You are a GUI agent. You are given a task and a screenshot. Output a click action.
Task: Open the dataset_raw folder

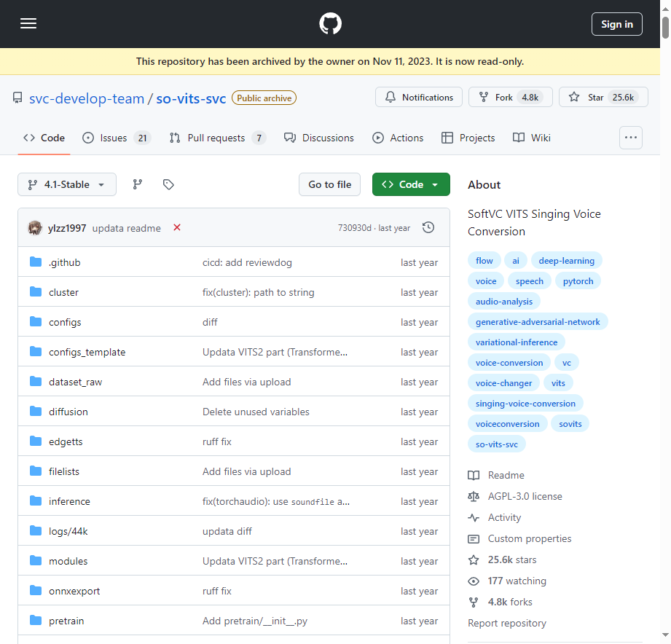[x=75, y=382]
